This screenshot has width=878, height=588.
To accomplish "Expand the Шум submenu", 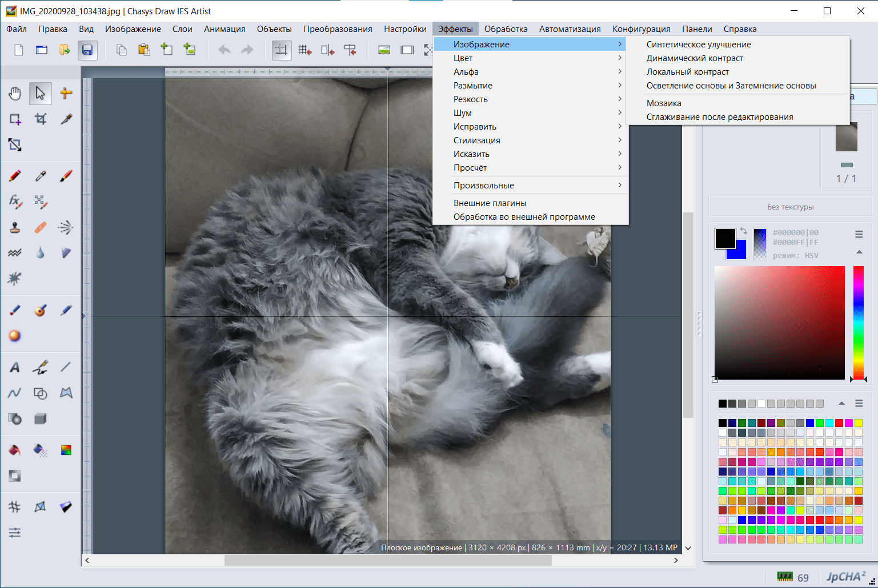I will pyautogui.click(x=530, y=113).
